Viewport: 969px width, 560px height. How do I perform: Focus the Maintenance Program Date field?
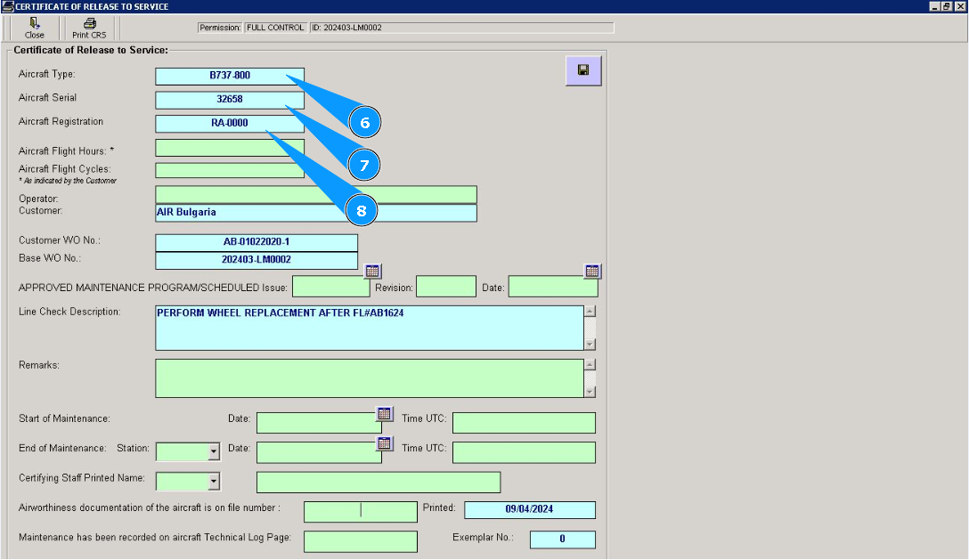click(x=553, y=287)
